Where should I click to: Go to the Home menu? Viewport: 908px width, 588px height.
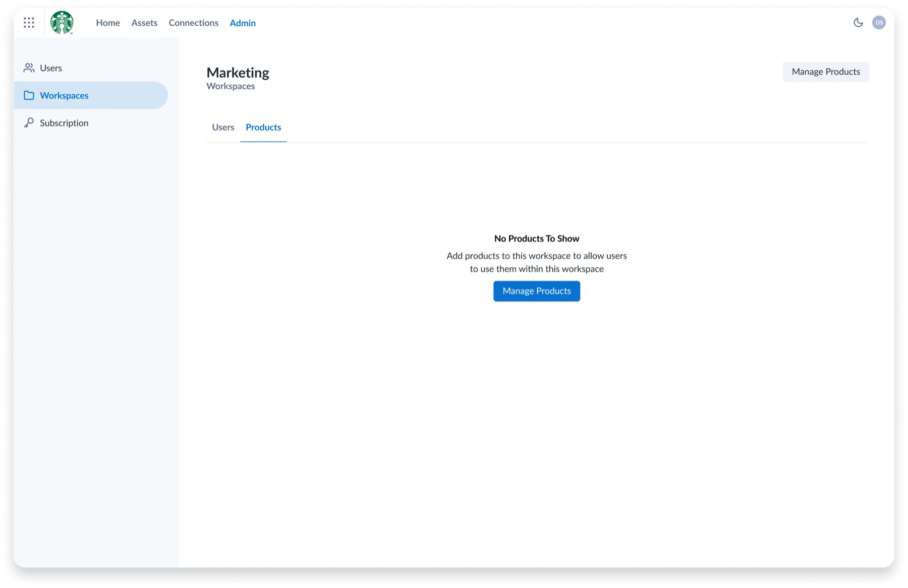pos(108,23)
